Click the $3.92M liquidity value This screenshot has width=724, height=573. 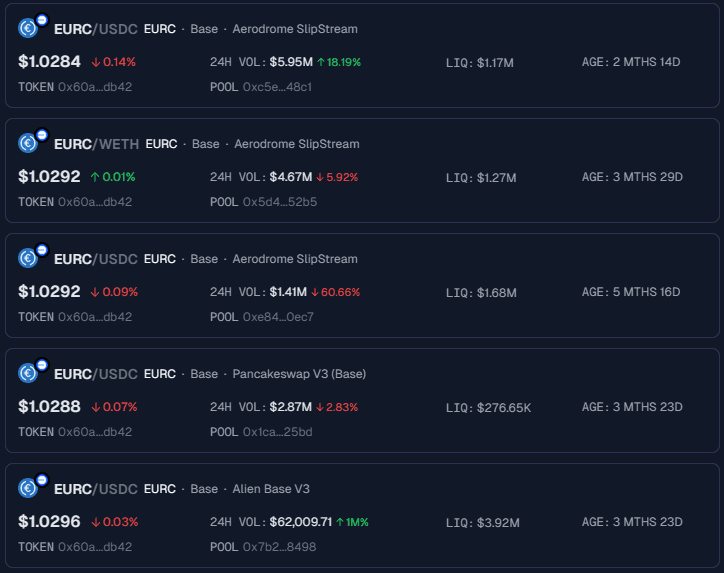(496, 523)
